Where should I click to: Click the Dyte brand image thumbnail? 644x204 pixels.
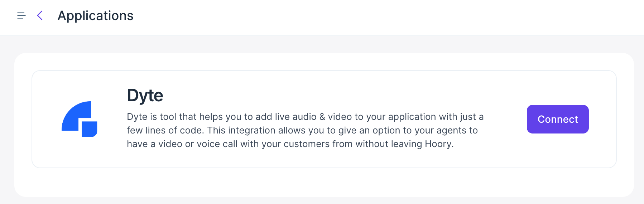80,119
